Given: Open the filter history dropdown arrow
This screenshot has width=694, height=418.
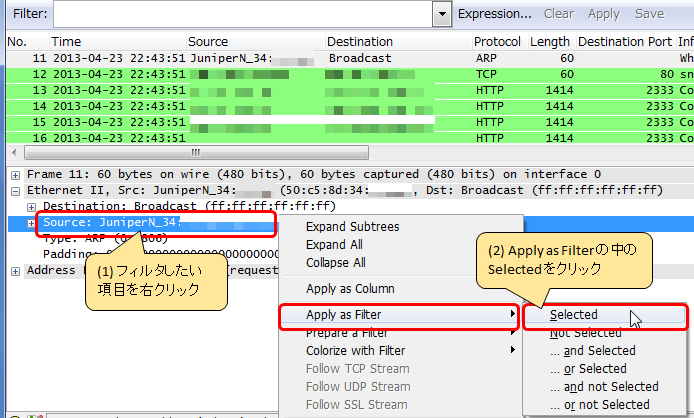Looking at the screenshot, I should (441, 14).
